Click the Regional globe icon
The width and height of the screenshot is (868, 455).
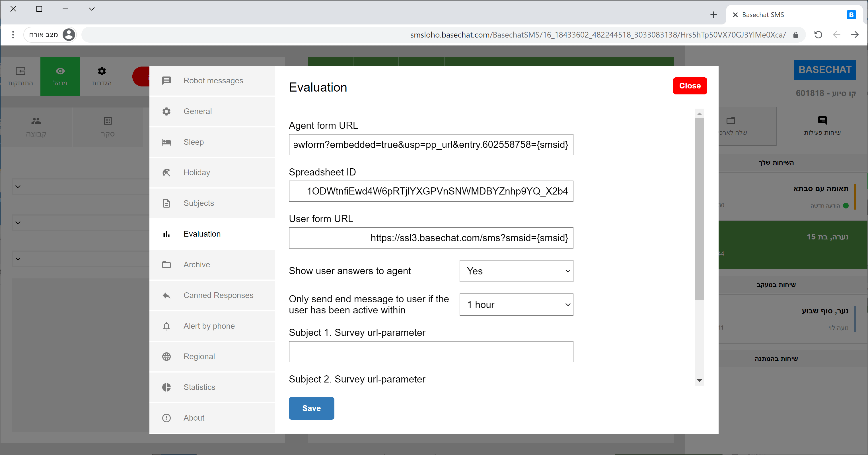(x=166, y=357)
